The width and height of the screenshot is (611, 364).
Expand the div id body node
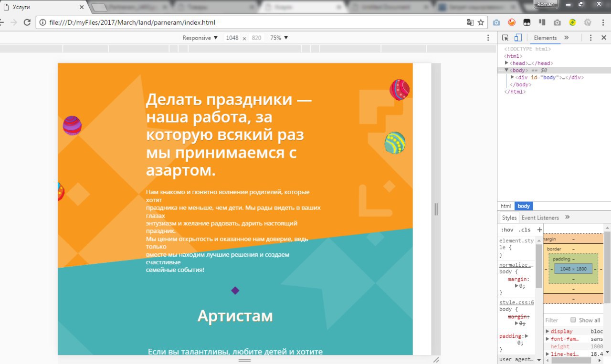512,77
